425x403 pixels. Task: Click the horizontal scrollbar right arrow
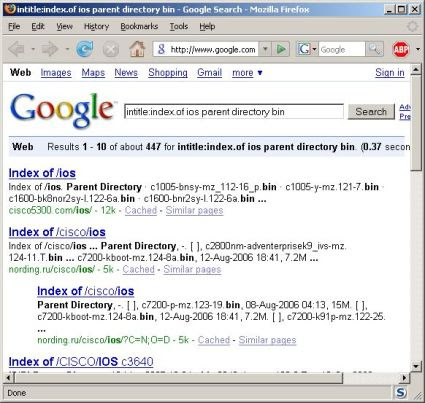tap(404, 378)
